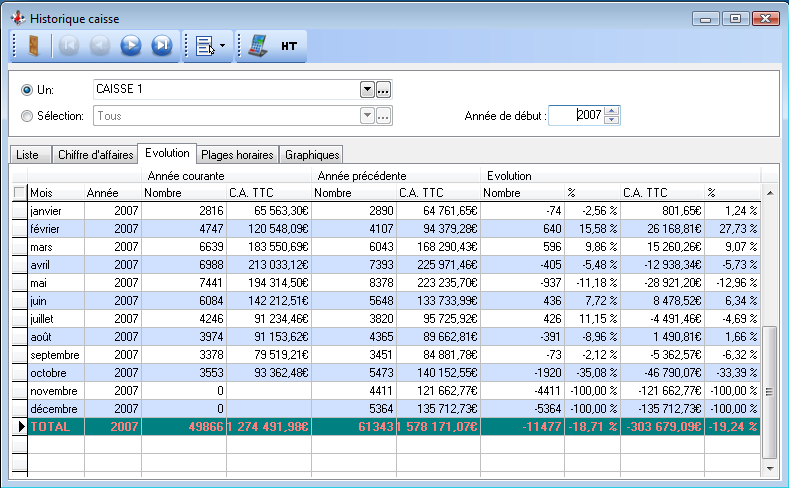Open the browse button next to CAISSE 1
Screen dimensions: 789x488
tap(383, 90)
